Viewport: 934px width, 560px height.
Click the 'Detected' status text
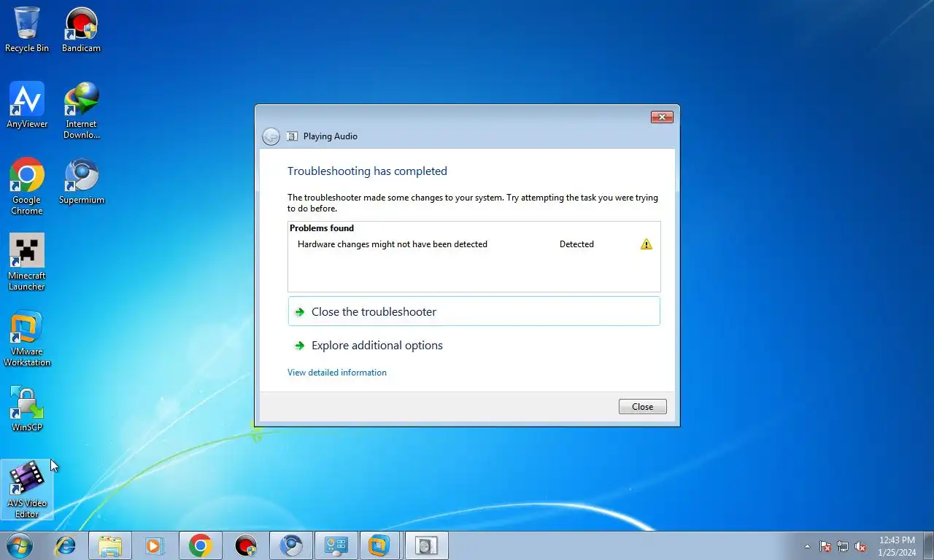click(576, 244)
